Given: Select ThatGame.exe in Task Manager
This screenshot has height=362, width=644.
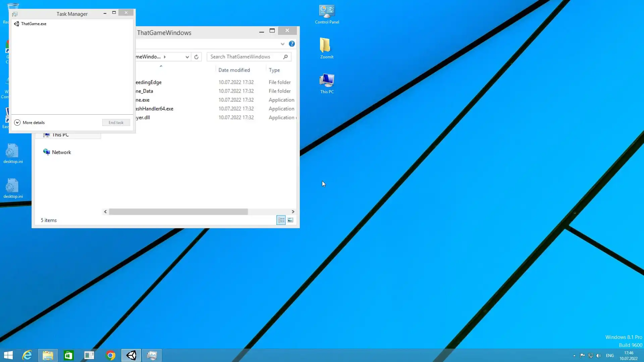Looking at the screenshot, I should click(x=34, y=24).
